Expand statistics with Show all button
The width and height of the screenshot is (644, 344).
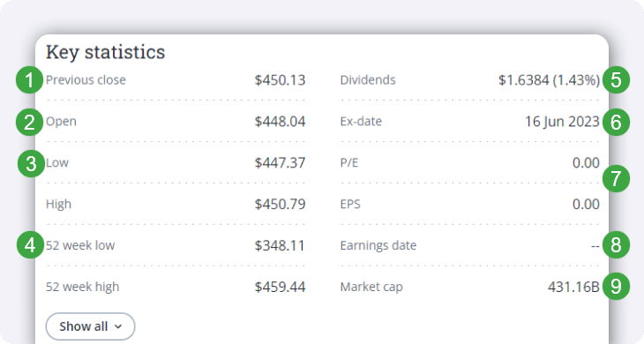pos(90,326)
